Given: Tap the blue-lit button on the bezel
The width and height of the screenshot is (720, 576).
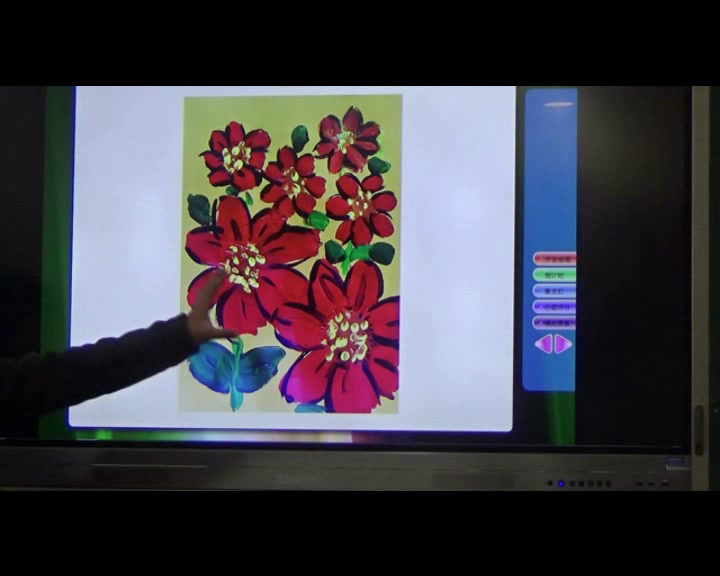Looking at the screenshot, I should point(561,484).
